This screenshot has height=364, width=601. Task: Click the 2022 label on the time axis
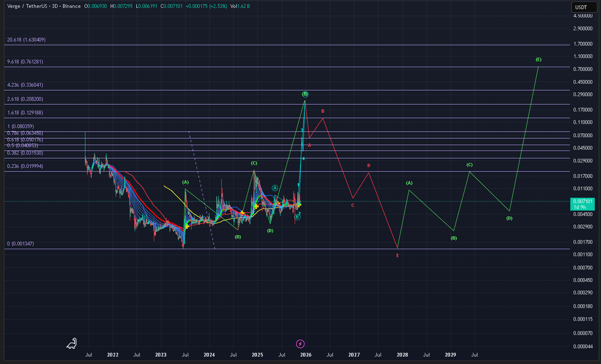(x=113, y=354)
